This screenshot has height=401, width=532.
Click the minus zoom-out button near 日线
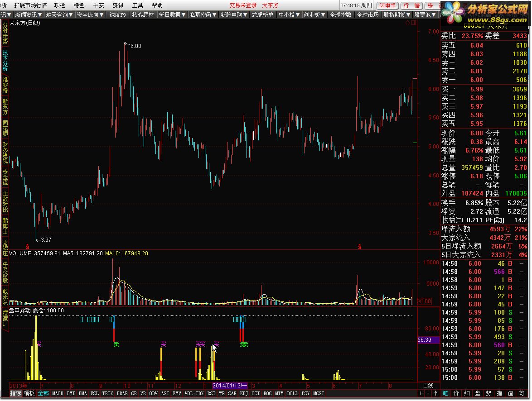(x=428, y=393)
